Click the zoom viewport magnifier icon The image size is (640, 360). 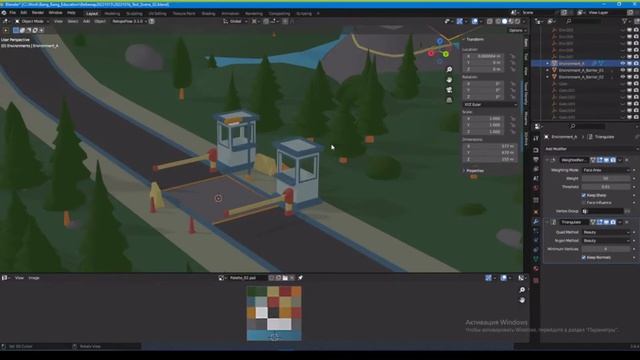449,70
